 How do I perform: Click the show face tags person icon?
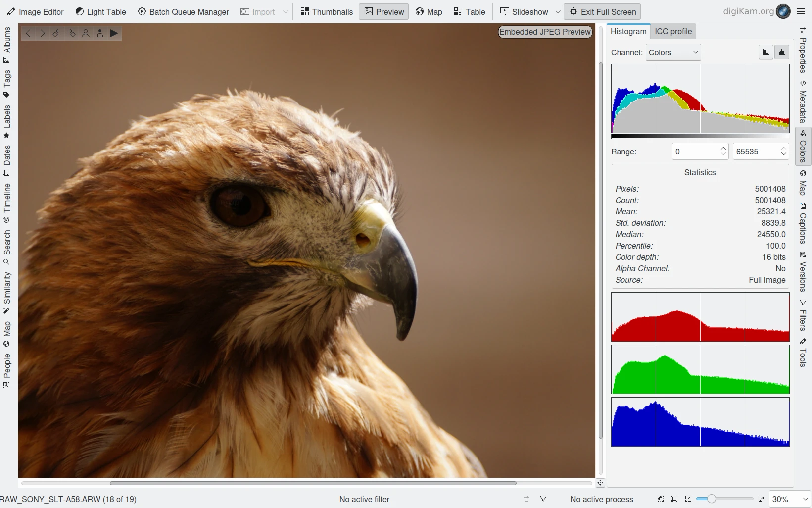point(86,33)
